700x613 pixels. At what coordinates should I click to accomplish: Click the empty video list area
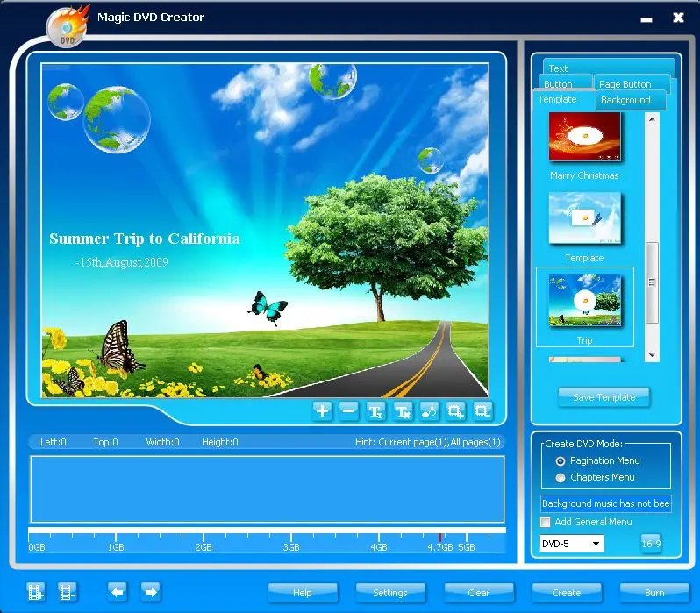(x=268, y=489)
